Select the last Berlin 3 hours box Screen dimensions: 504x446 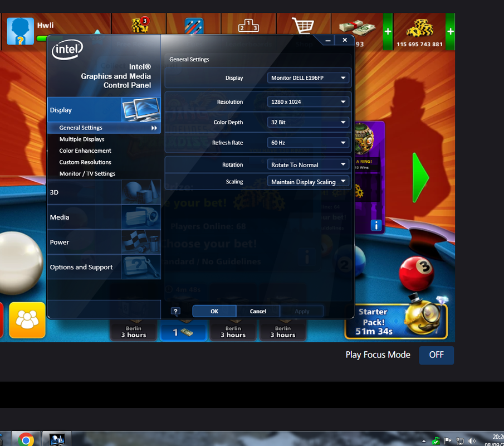283,331
